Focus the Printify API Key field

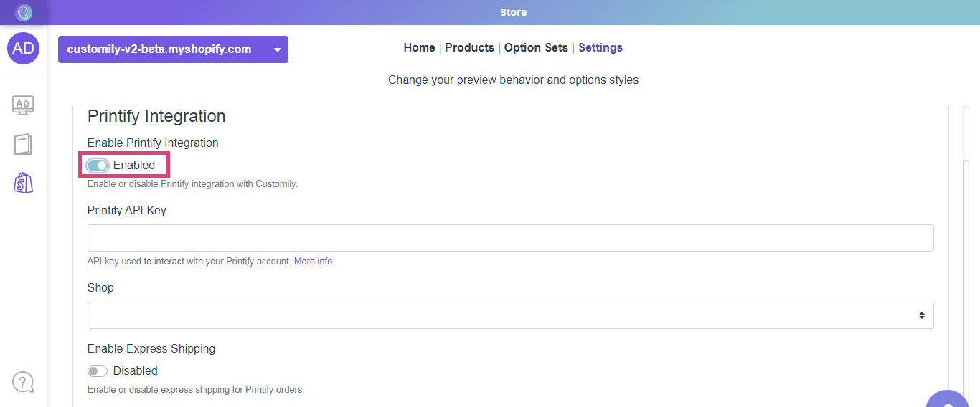pos(510,238)
